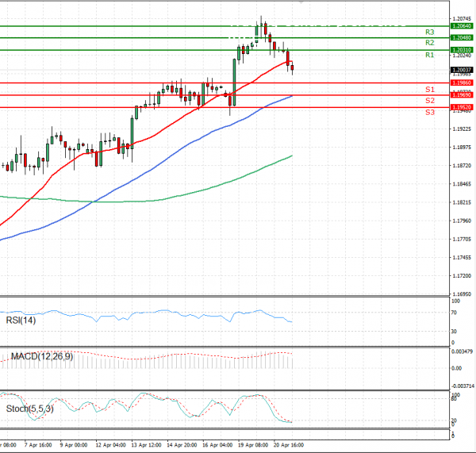The image size is (476, 453).
Task: Click the MACD(12,26,9) indicator label
Action: [42, 356]
